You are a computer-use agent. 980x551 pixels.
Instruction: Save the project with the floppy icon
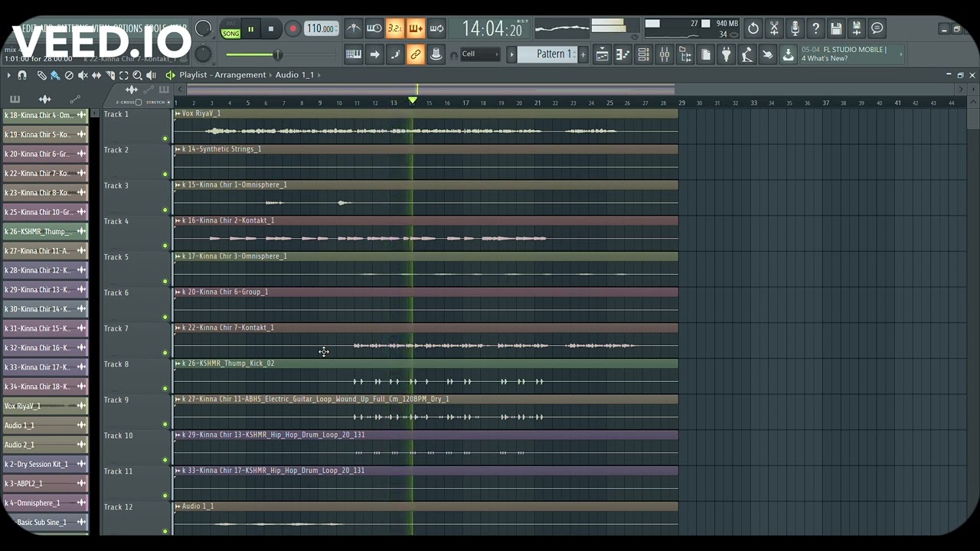point(836,29)
